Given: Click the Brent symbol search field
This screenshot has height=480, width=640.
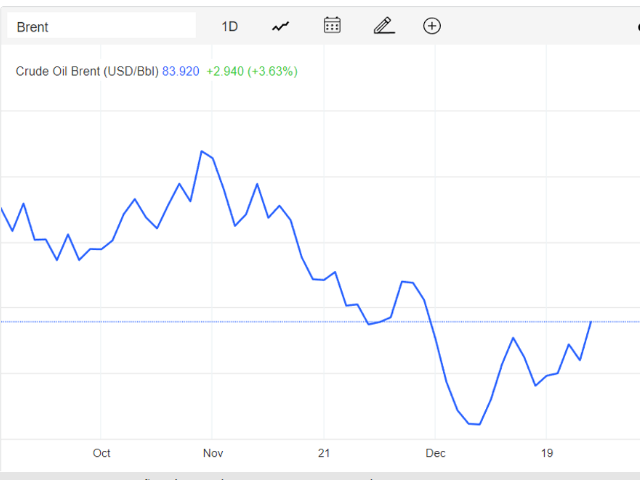Looking at the screenshot, I should tap(102, 26).
